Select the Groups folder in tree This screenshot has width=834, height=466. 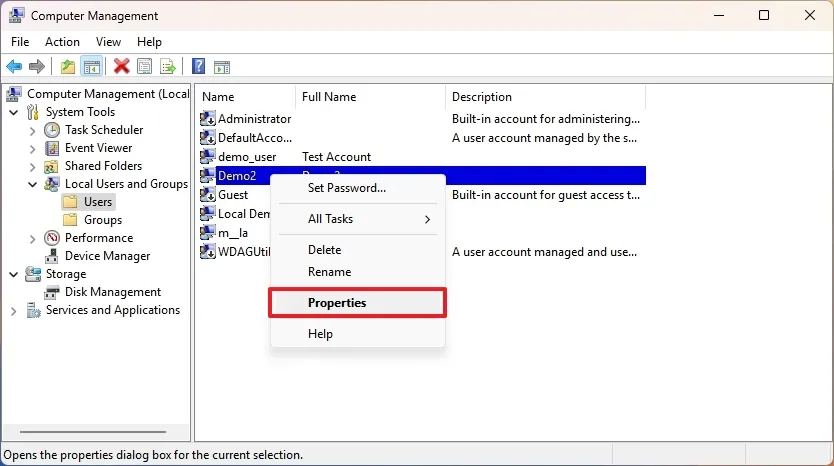tap(102, 220)
